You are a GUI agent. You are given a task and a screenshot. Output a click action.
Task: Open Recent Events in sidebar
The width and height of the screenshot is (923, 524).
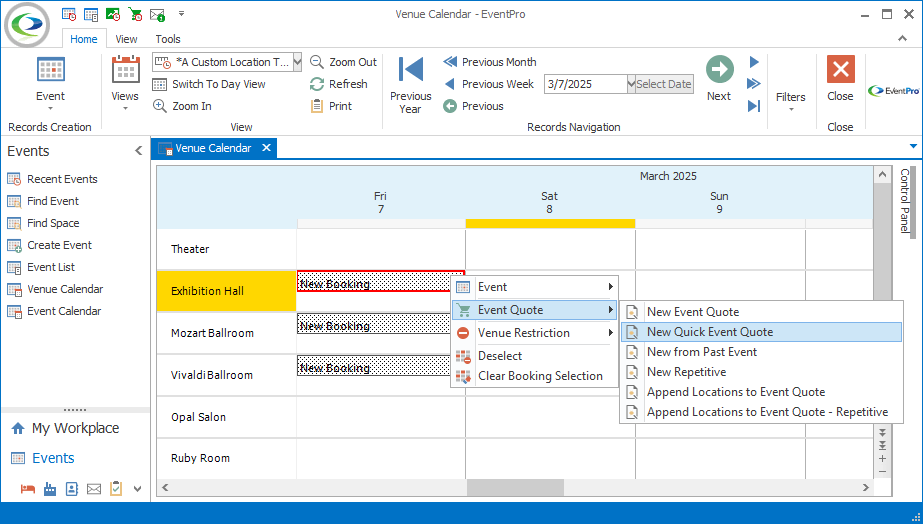(52, 179)
